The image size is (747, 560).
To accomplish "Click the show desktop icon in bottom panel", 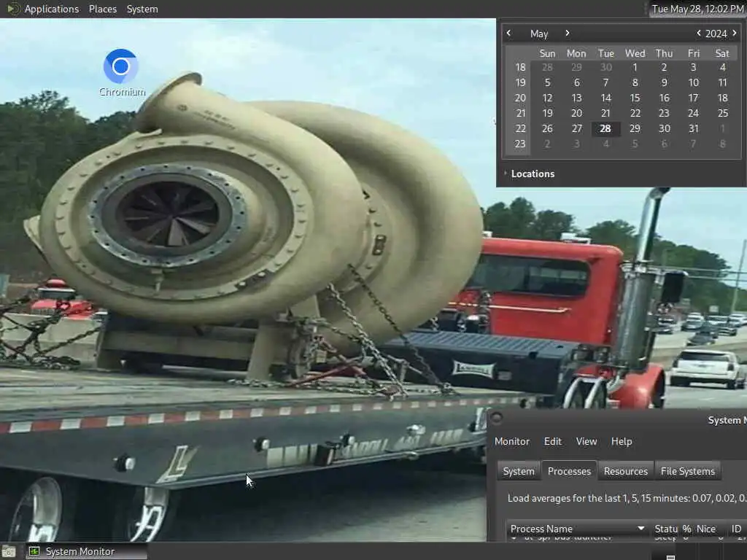I will tap(8, 552).
